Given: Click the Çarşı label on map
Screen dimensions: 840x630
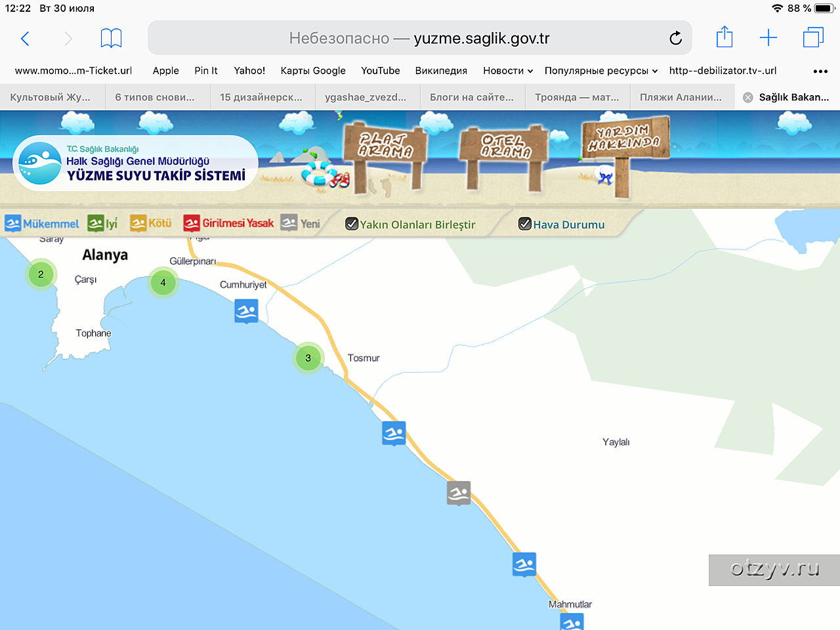Looking at the screenshot, I should 86,280.
